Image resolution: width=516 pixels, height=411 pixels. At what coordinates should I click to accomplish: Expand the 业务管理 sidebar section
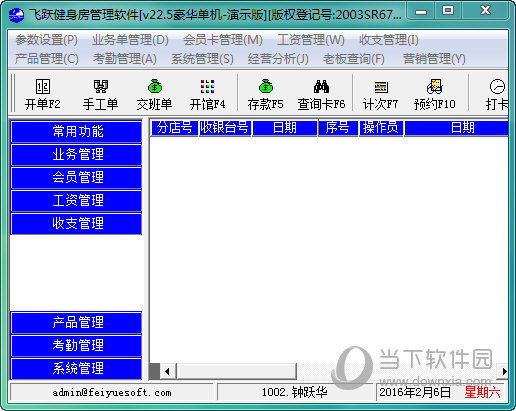[x=77, y=154]
